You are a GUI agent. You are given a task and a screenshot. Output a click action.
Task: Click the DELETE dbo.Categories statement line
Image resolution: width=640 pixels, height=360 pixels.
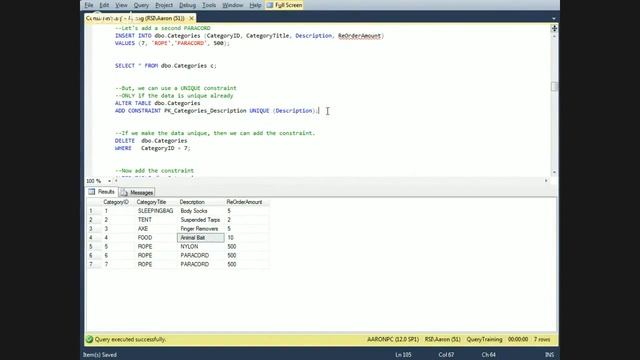coord(151,141)
